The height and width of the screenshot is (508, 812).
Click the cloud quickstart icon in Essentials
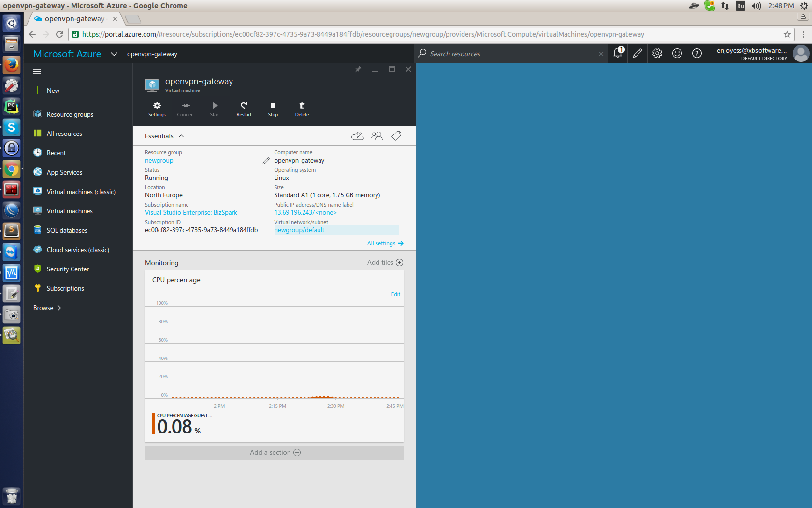coord(357,135)
